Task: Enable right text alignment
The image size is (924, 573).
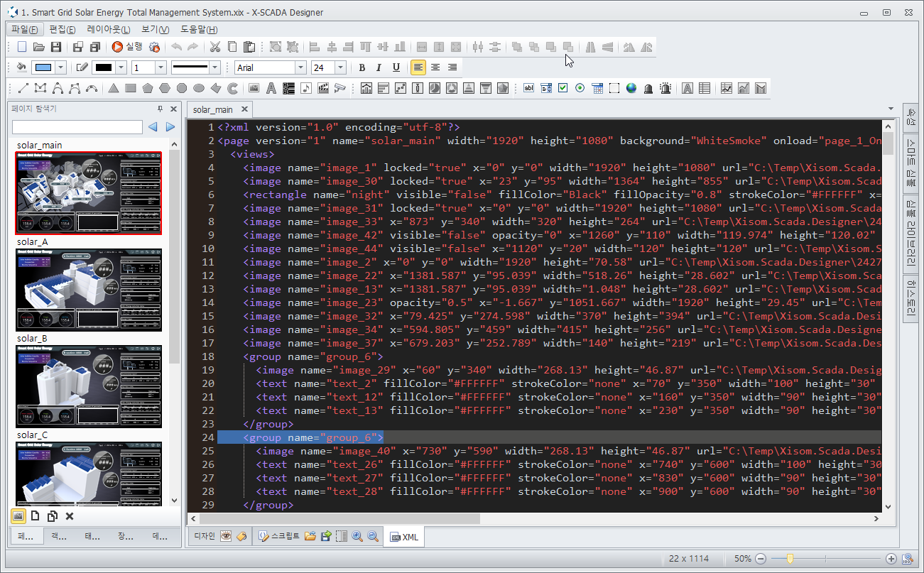Action: point(452,67)
